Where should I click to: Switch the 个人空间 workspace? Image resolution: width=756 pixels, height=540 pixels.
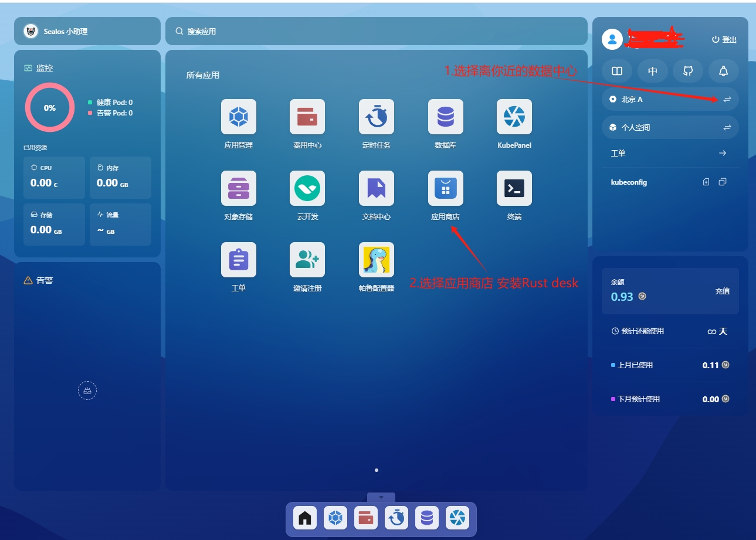click(x=727, y=127)
